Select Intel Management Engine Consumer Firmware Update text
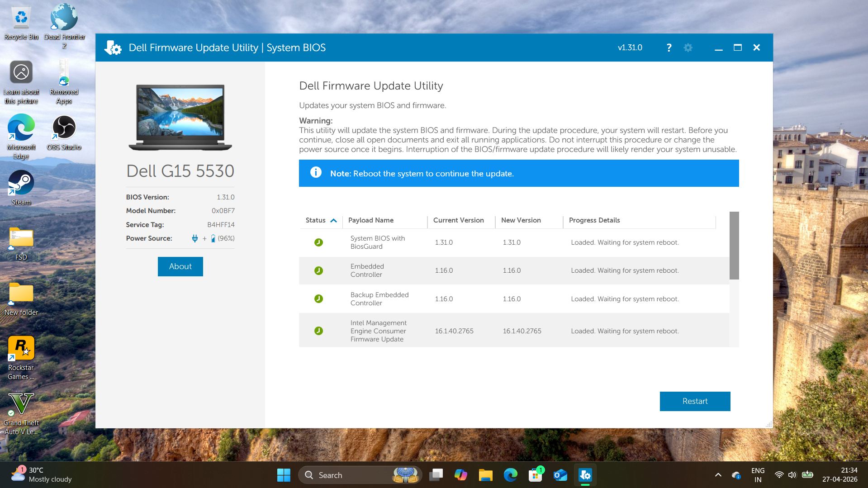This screenshot has width=868, height=488. point(378,331)
